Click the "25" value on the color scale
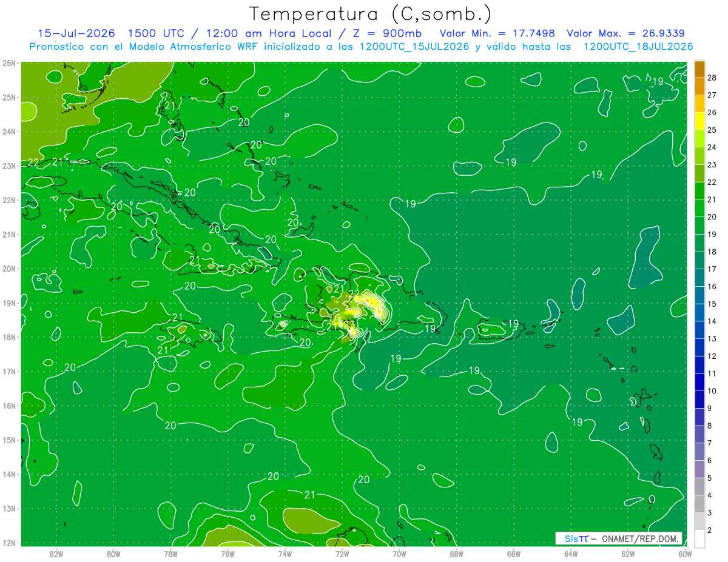This screenshot has width=728, height=562. point(713,130)
